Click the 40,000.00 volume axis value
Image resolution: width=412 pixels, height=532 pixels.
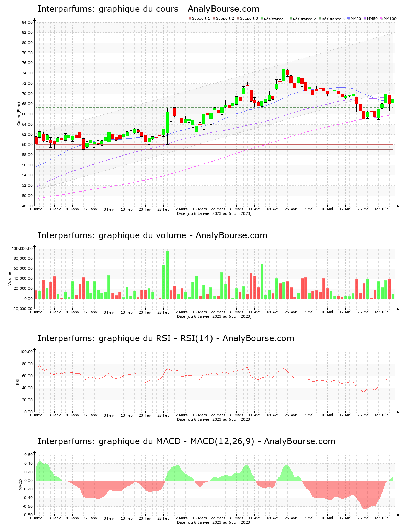pyautogui.click(x=23, y=279)
